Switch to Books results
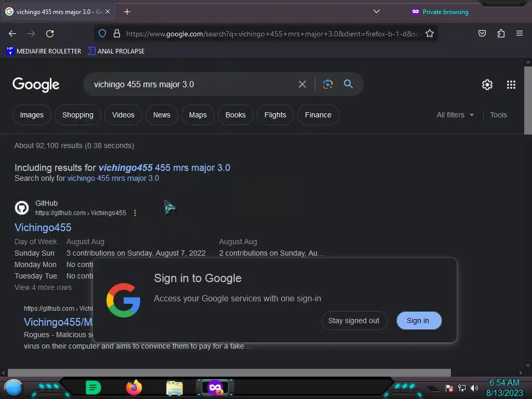 pyautogui.click(x=235, y=115)
